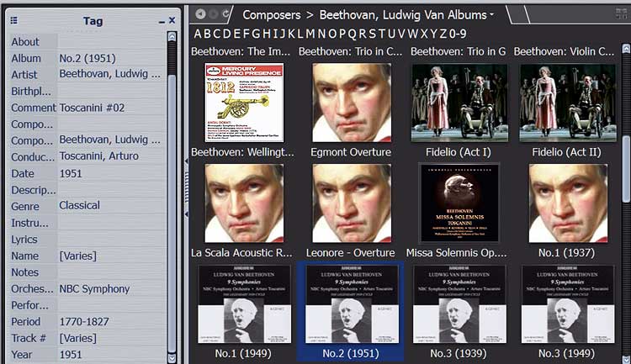Click the back navigation arrow button
The image size is (631, 364).
click(200, 14)
